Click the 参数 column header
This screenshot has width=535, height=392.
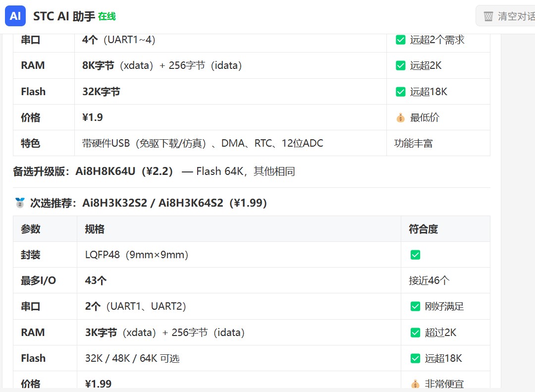31,229
